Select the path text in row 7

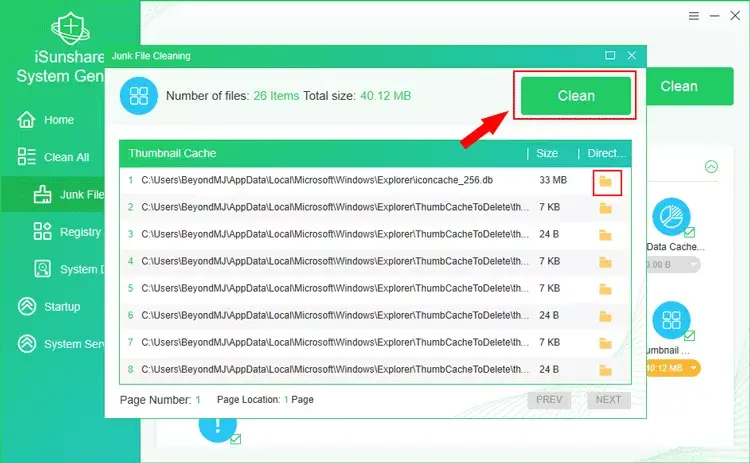(335, 342)
